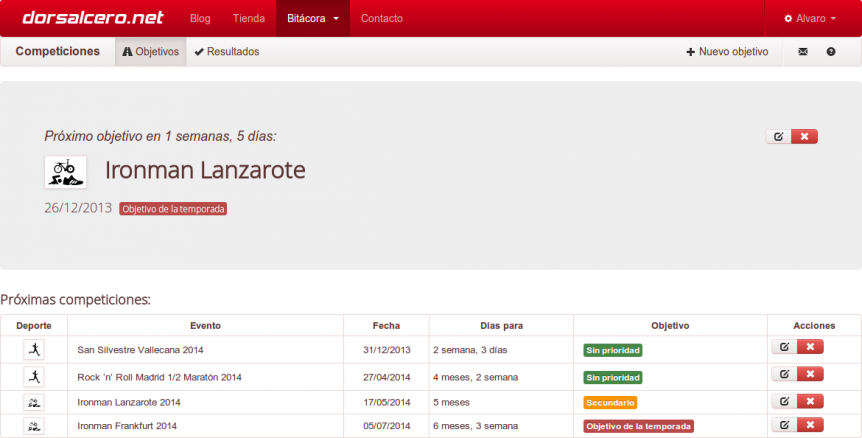
Task: Click the Objetivo column header
Action: pos(670,325)
